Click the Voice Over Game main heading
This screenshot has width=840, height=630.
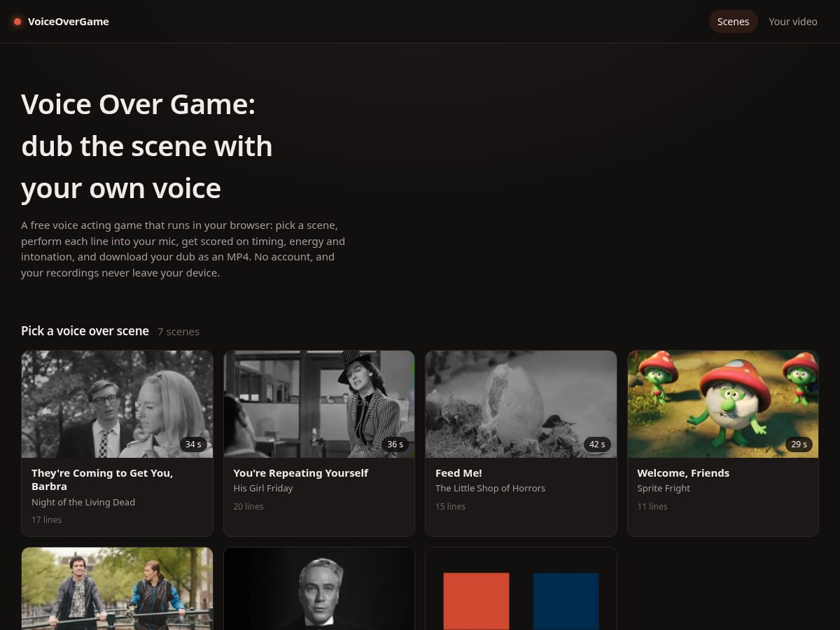pos(147,146)
